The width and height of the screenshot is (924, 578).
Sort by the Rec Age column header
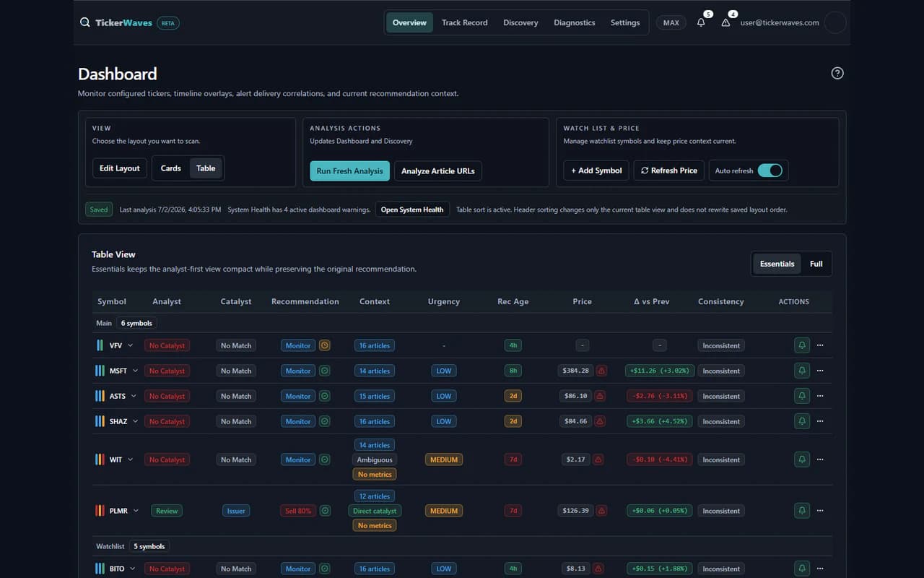[x=513, y=301]
